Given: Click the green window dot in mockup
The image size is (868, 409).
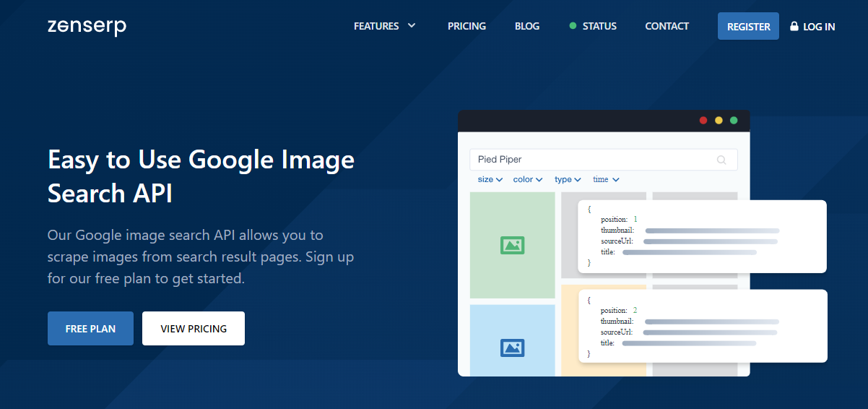Looking at the screenshot, I should click(734, 120).
